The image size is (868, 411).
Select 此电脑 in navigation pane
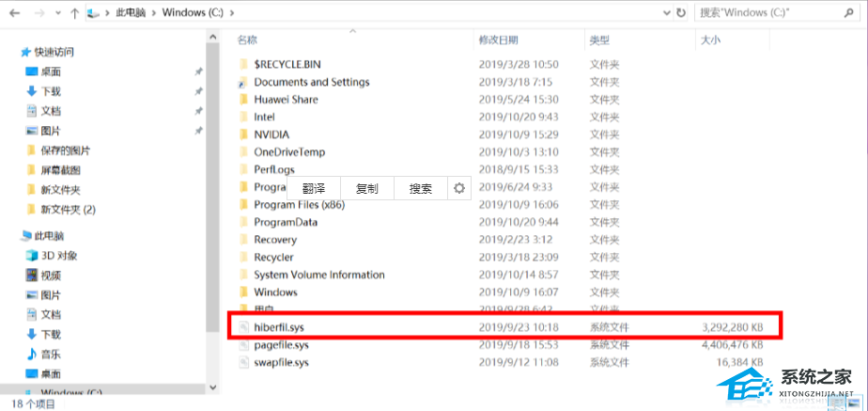pyautogui.click(x=49, y=236)
